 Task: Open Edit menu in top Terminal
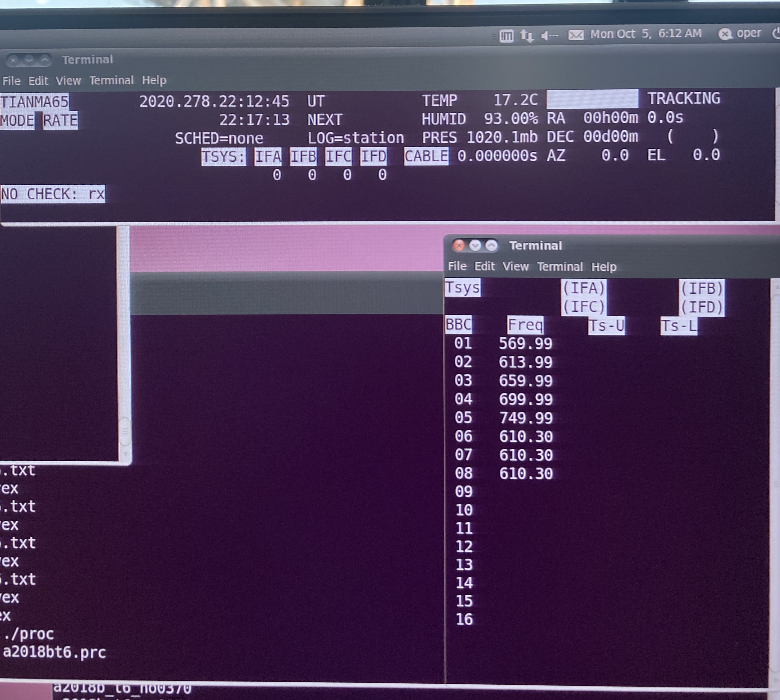coord(38,81)
